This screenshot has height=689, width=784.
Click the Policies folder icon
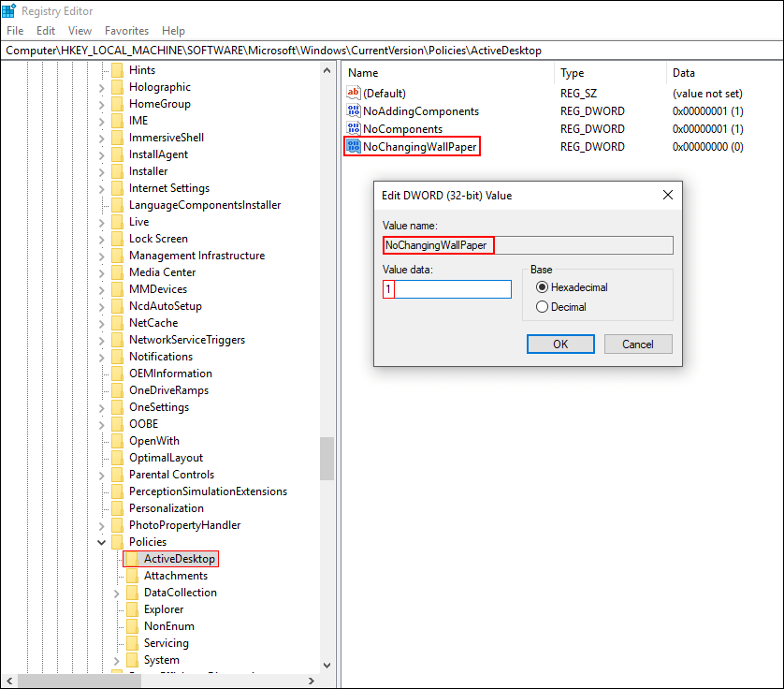click(117, 542)
